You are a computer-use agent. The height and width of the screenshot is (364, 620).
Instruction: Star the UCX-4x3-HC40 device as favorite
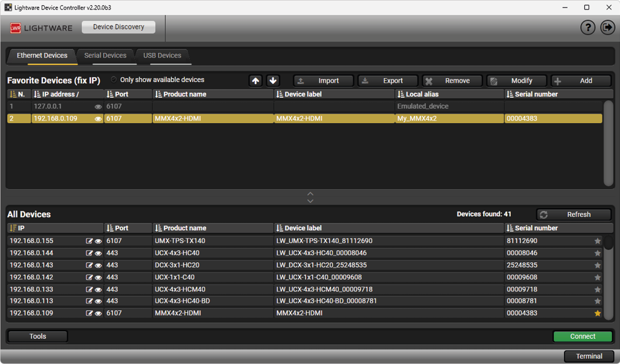597,253
